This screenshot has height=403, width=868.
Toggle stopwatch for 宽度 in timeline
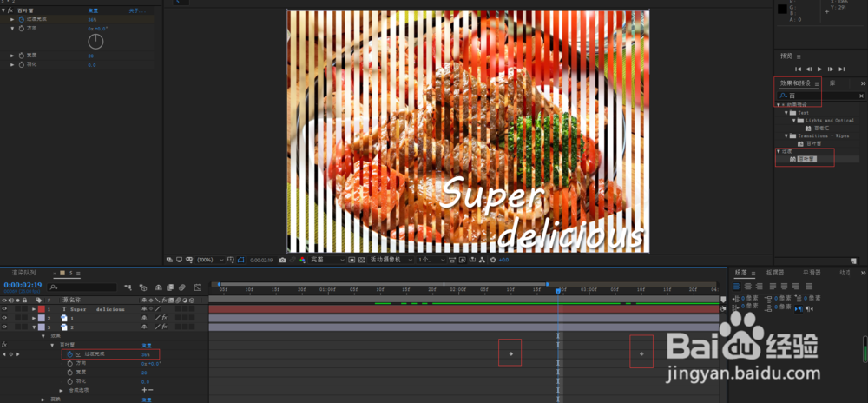click(69, 373)
